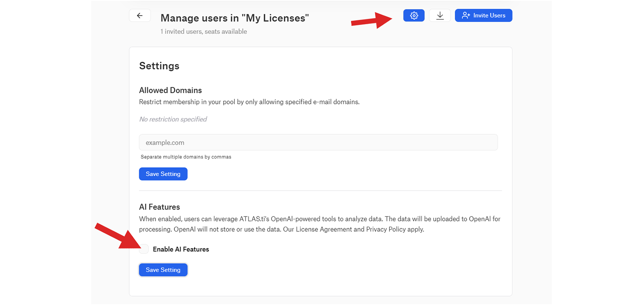The image size is (644, 306).
Task: Click the Allowed Domains description about restricting membership
Action: 249,102
